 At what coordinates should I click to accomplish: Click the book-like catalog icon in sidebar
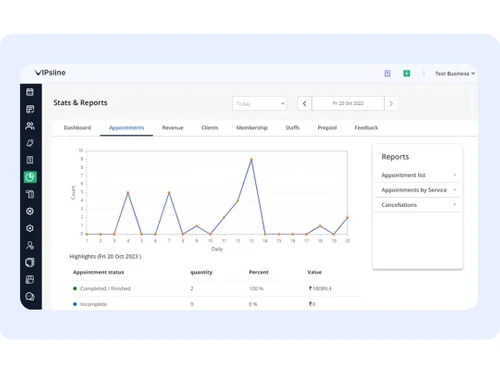(x=30, y=262)
